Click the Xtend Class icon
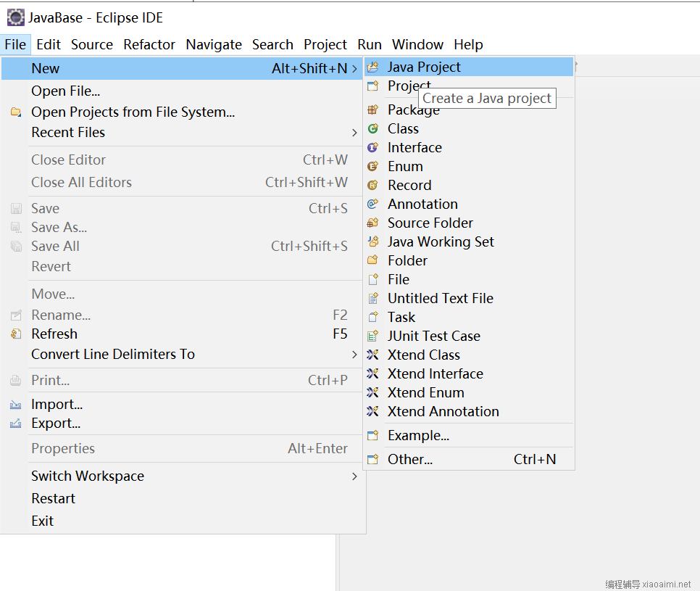 [373, 355]
